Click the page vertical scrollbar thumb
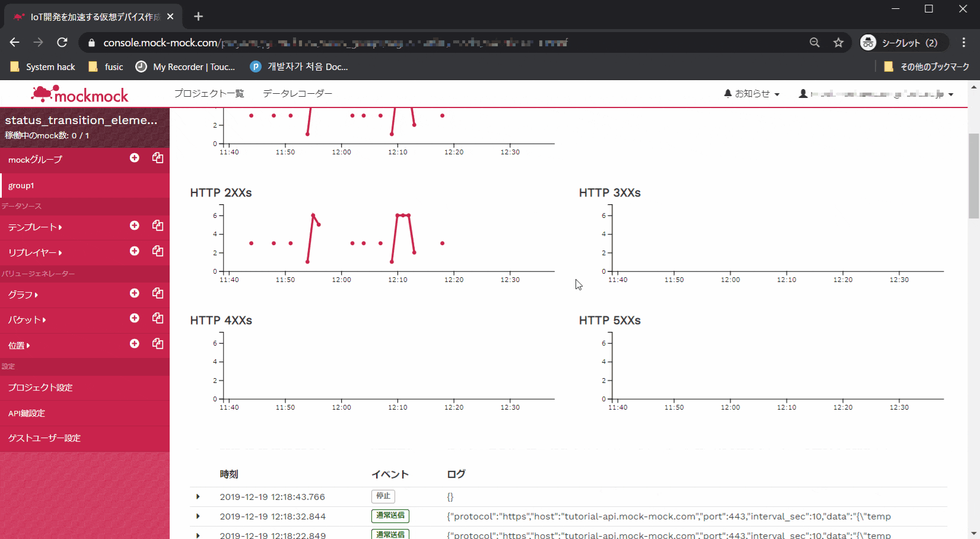 pyautogui.click(x=973, y=176)
